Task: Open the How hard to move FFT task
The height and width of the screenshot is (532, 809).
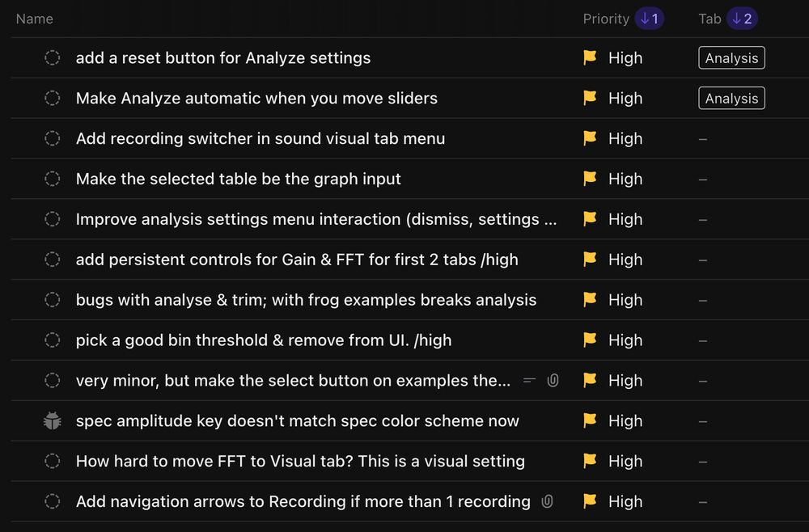Action: point(299,461)
